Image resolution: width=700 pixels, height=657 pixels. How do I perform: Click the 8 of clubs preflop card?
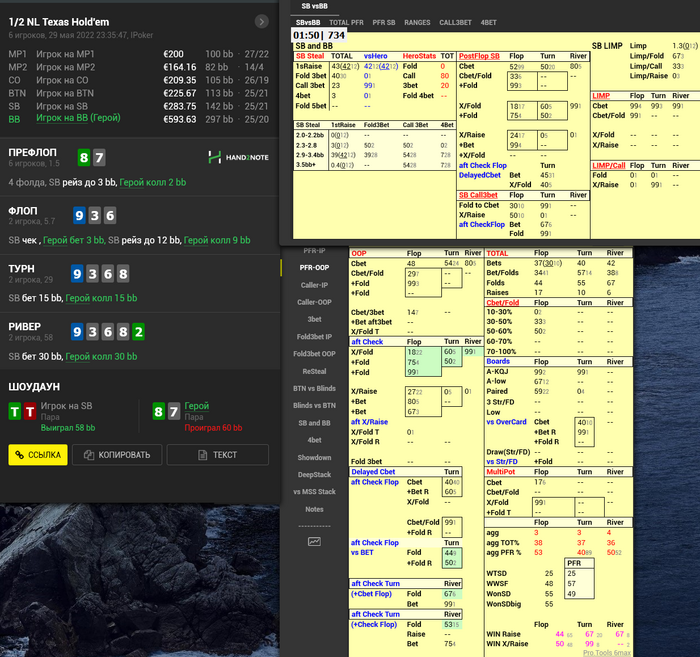click(86, 157)
